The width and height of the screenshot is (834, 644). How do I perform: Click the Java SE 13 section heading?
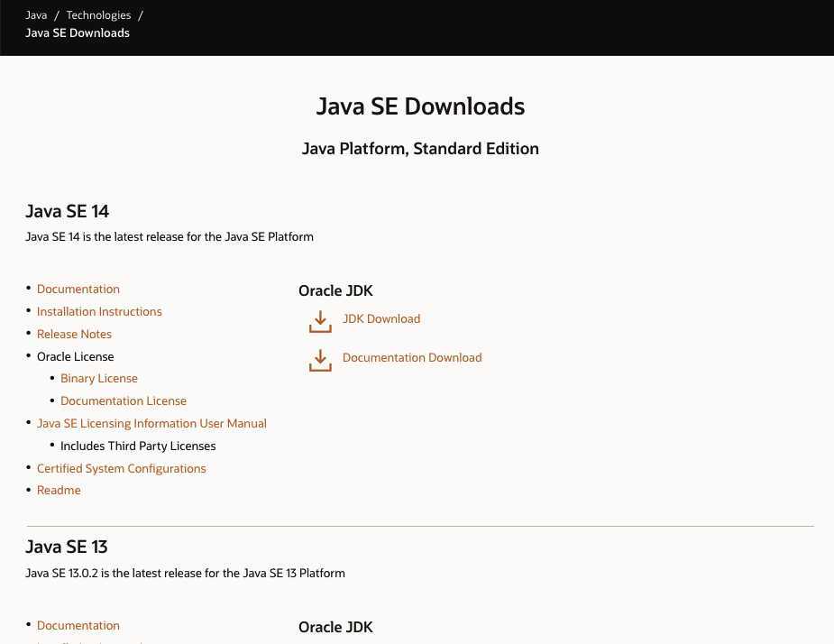point(67,547)
